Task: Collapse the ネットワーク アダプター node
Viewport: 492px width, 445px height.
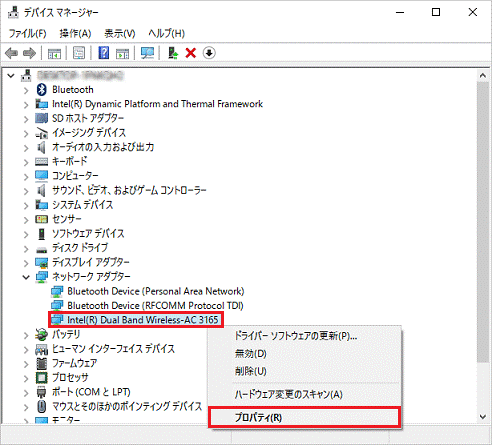Action: click(x=26, y=277)
